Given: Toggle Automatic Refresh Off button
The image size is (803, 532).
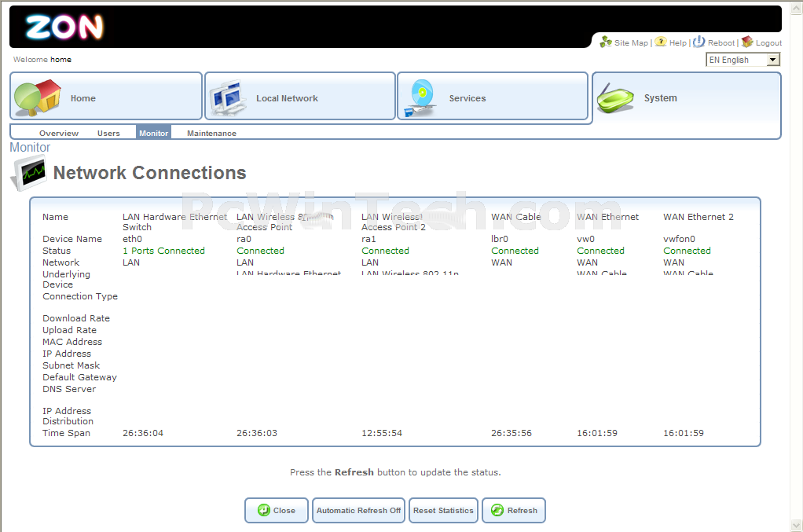Looking at the screenshot, I should click(358, 511).
